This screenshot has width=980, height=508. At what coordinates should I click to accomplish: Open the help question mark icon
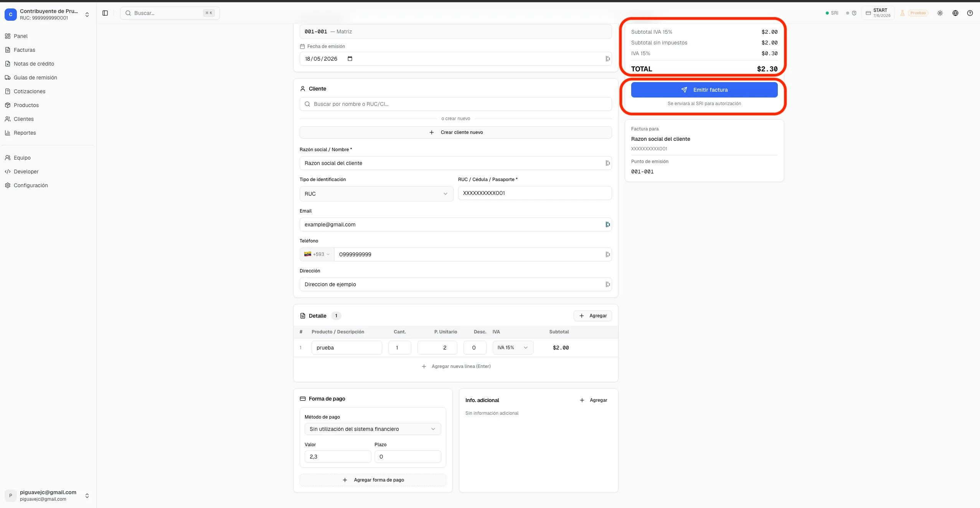pyautogui.click(x=970, y=13)
